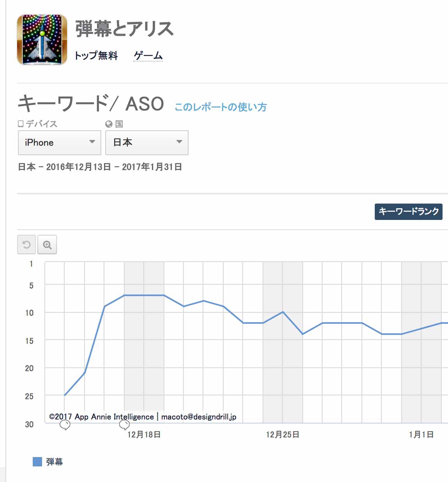Click the 12月18日 date axis label
The width and height of the screenshot is (448, 482).
(x=144, y=434)
